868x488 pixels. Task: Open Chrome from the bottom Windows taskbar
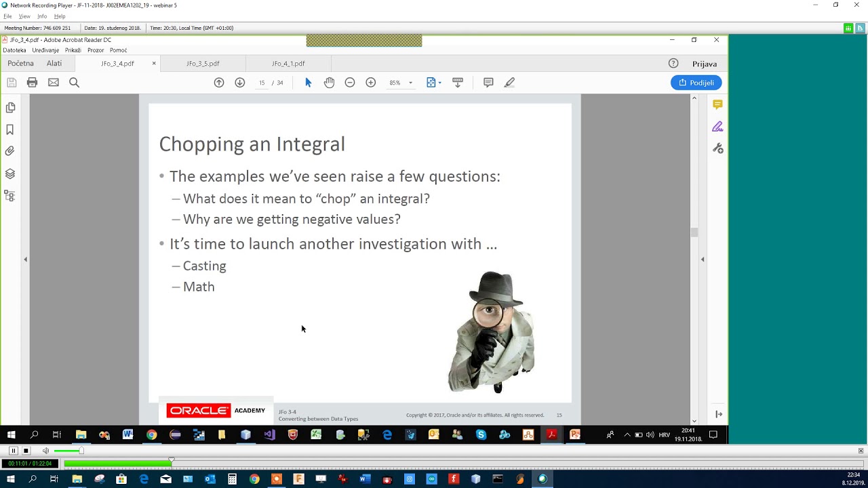pyautogui.click(x=254, y=479)
